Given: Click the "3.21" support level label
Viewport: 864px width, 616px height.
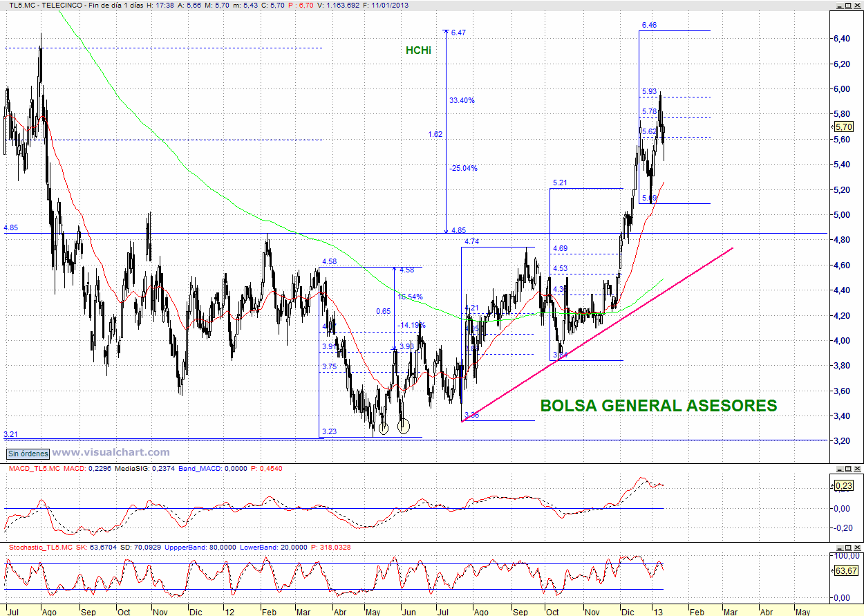Looking at the screenshot, I should pos(10,434).
